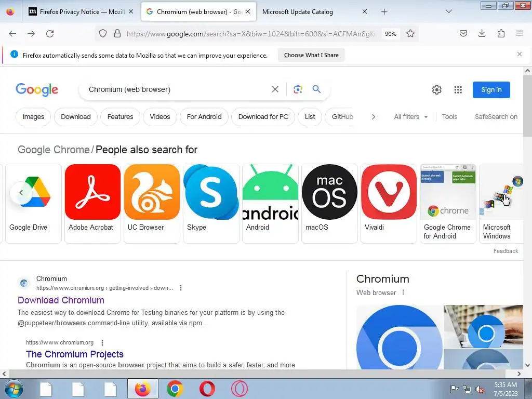The image size is (532, 399).
Task: Apply the For Android chip
Action: [204, 117]
